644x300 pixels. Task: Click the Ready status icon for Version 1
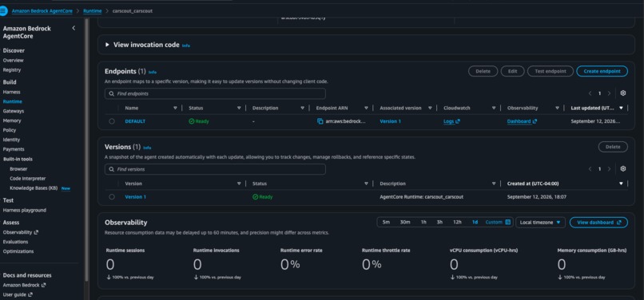point(255,197)
